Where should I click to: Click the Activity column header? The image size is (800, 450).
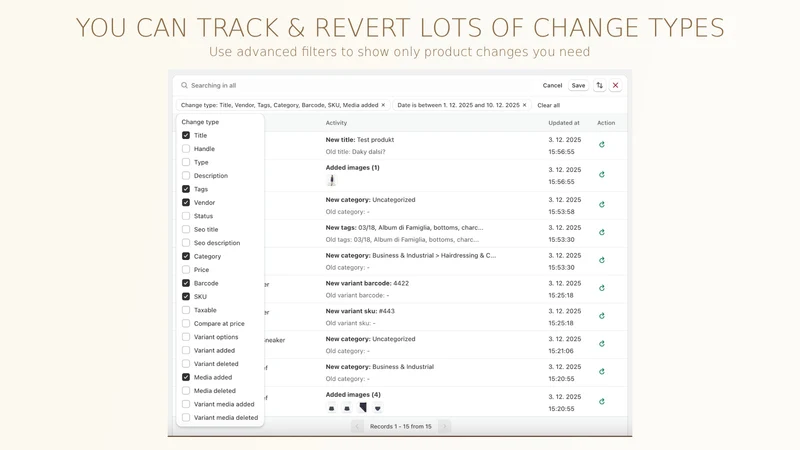pyautogui.click(x=336, y=123)
